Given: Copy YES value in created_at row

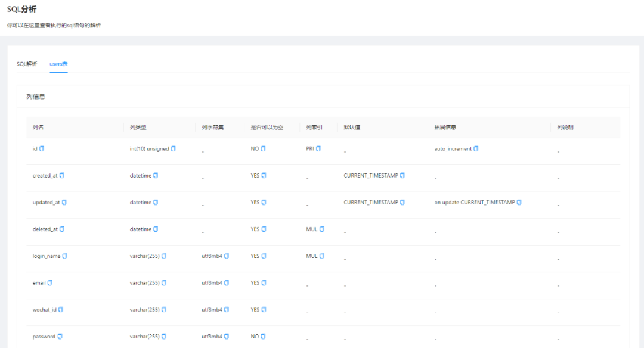Looking at the screenshot, I should tap(264, 175).
